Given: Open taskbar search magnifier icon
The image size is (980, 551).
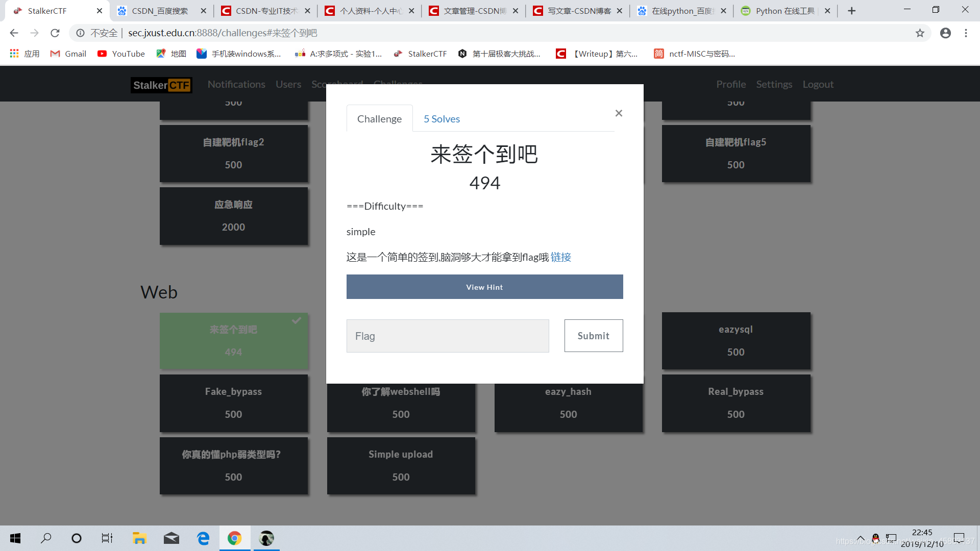Looking at the screenshot, I should pyautogui.click(x=46, y=538).
